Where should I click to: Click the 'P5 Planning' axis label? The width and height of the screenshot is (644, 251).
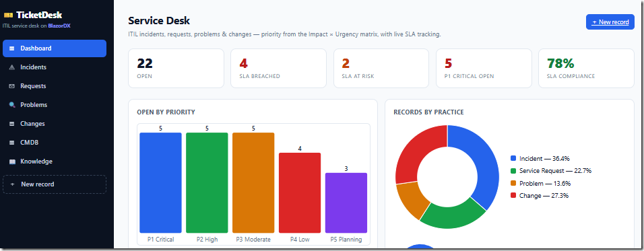click(346, 240)
